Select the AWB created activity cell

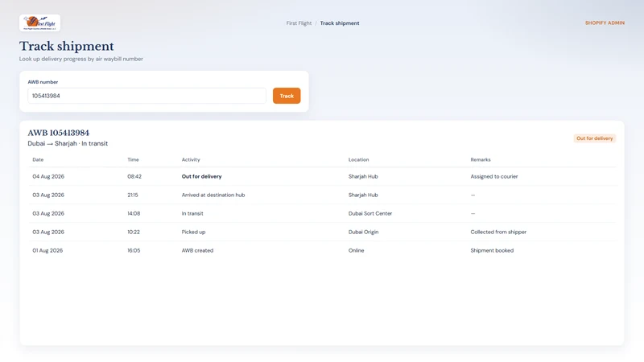(x=197, y=250)
